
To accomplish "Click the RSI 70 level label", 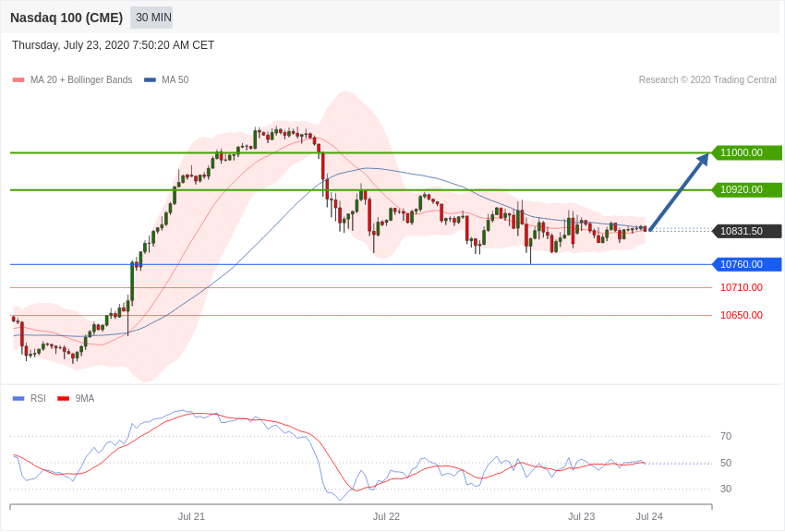I will coord(726,437).
